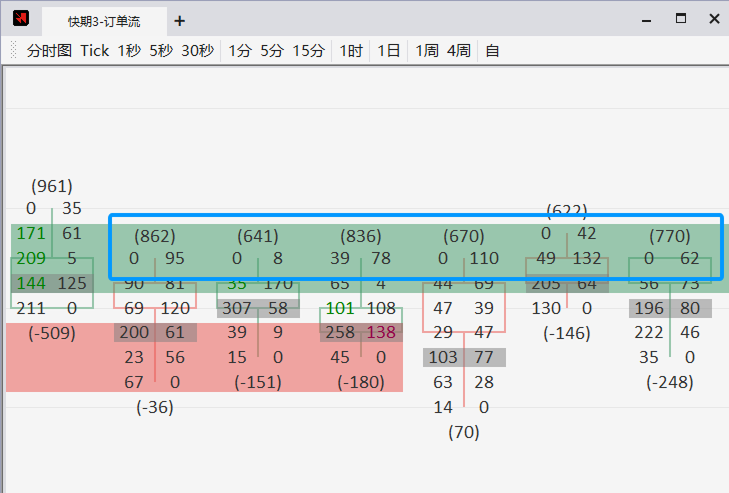729x493 pixels.
Task: Choose the 1秒 timeframe
Action: point(129,51)
